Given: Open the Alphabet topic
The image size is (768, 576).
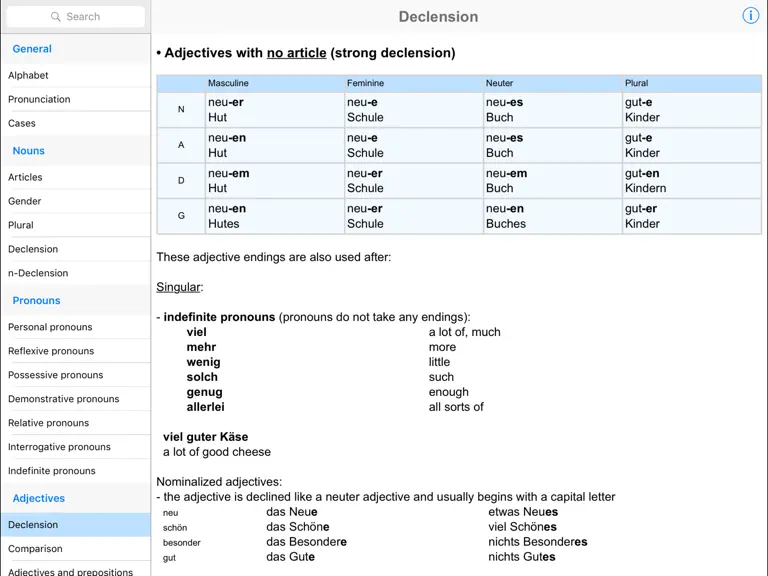Looking at the screenshot, I should (75, 75).
